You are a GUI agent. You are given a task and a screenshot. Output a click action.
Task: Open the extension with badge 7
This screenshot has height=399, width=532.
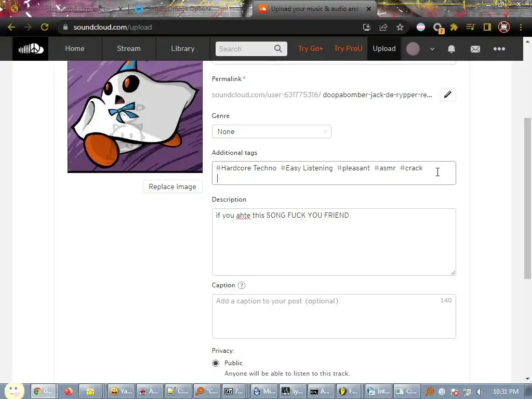click(x=438, y=28)
